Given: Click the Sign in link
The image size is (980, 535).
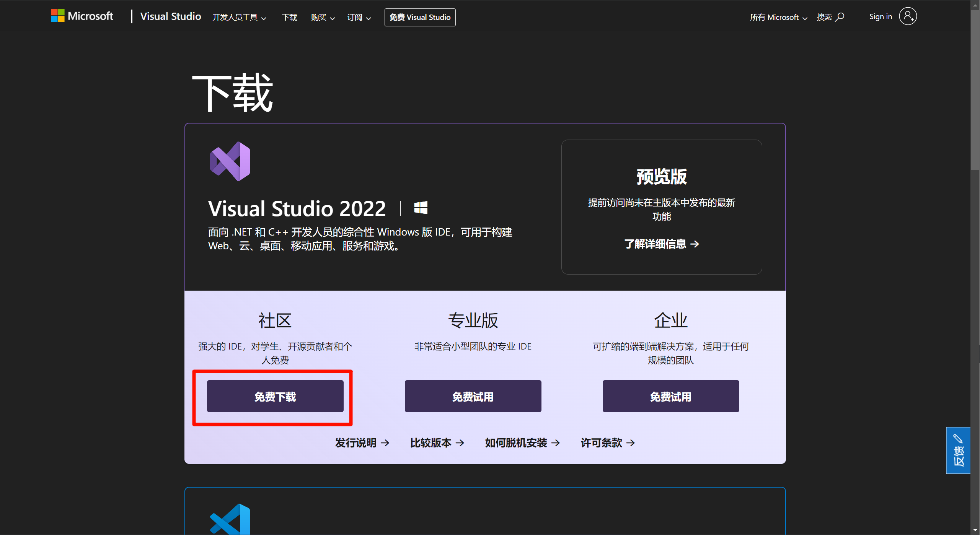Looking at the screenshot, I should tap(881, 16).
